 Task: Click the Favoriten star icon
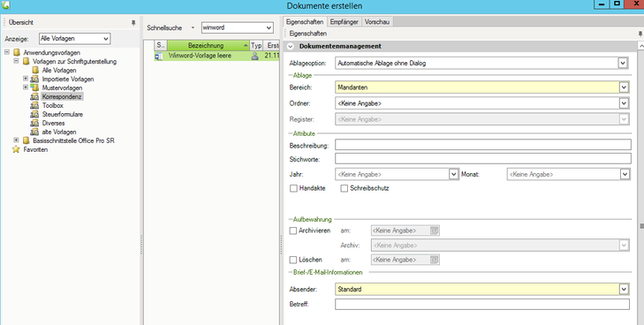click(16, 149)
